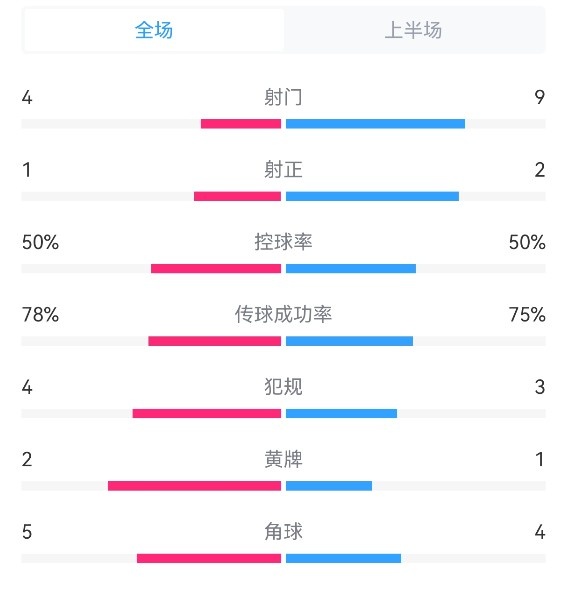Click the pink 犯规 bar
Viewport: 566px width, 590px height.
[x=207, y=414]
